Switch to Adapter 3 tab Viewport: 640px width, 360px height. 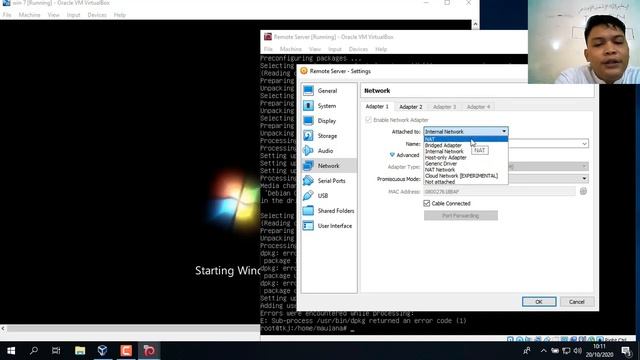tap(444, 107)
